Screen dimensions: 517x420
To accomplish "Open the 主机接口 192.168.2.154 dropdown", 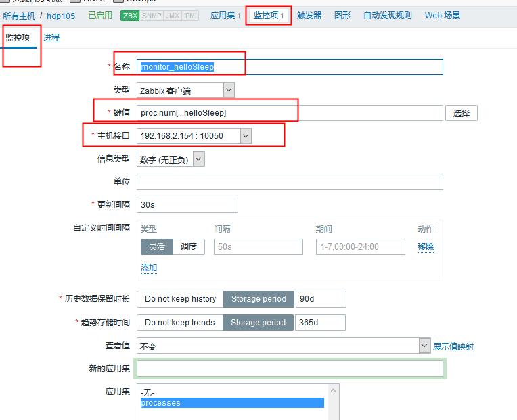I will (194, 136).
